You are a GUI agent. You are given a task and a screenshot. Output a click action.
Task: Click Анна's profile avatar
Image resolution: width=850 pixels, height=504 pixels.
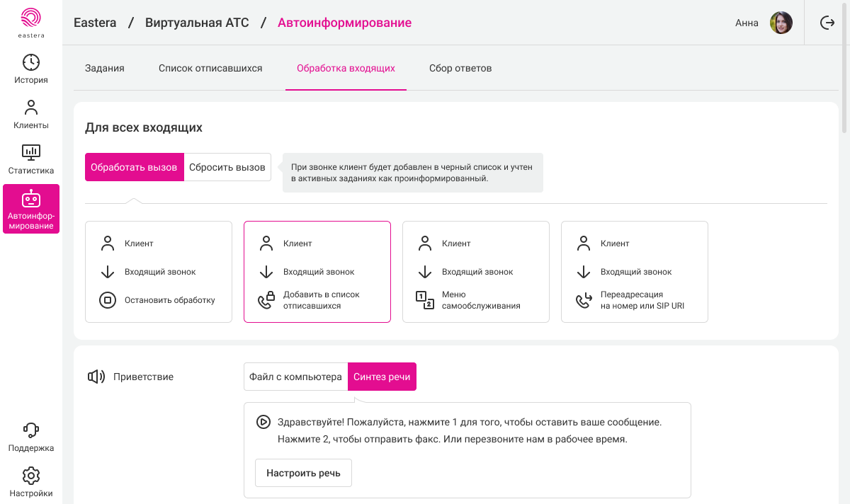coord(781,23)
